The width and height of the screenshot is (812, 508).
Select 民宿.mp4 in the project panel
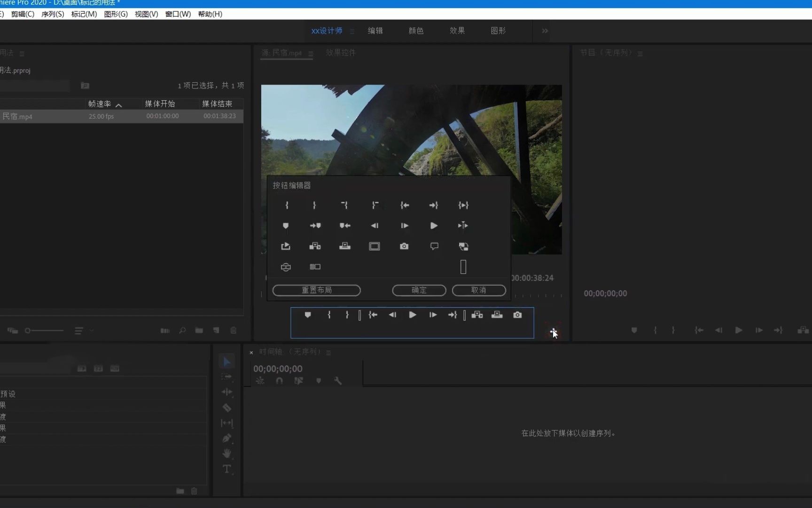[18, 116]
